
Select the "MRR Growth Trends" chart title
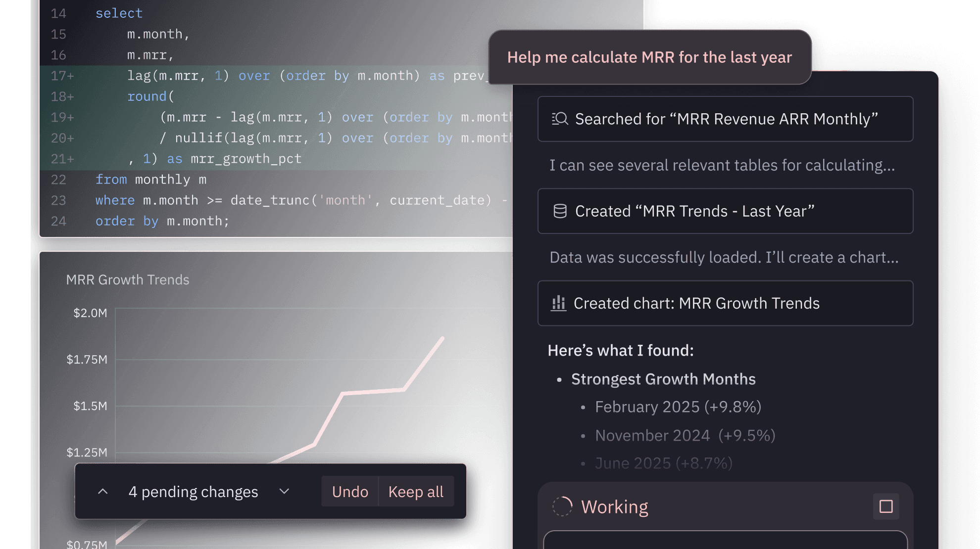coord(128,279)
